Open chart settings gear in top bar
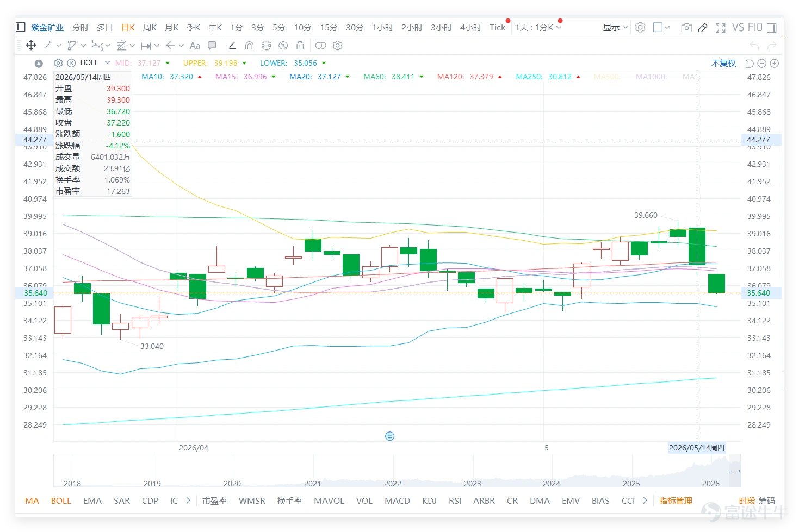The height and width of the screenshot is (532, 799). point(640,27)
